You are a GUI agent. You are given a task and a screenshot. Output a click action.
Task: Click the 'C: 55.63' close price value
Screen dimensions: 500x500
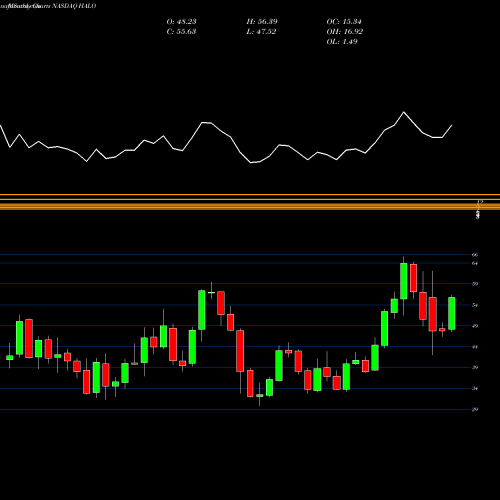[181, 32]
